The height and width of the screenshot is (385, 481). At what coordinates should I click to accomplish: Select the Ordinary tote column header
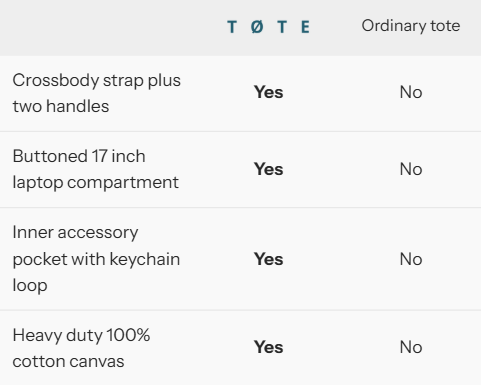411,26
